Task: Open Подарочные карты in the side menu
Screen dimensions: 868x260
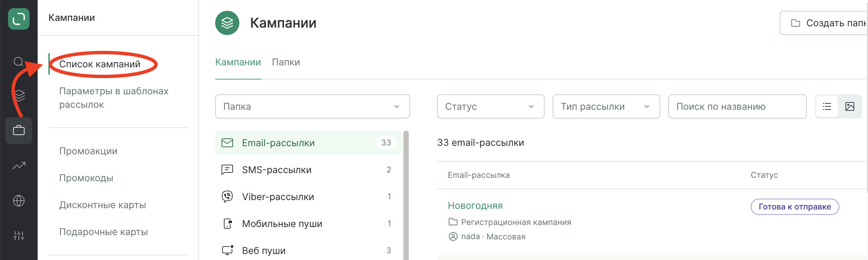Action: point(104,232)
